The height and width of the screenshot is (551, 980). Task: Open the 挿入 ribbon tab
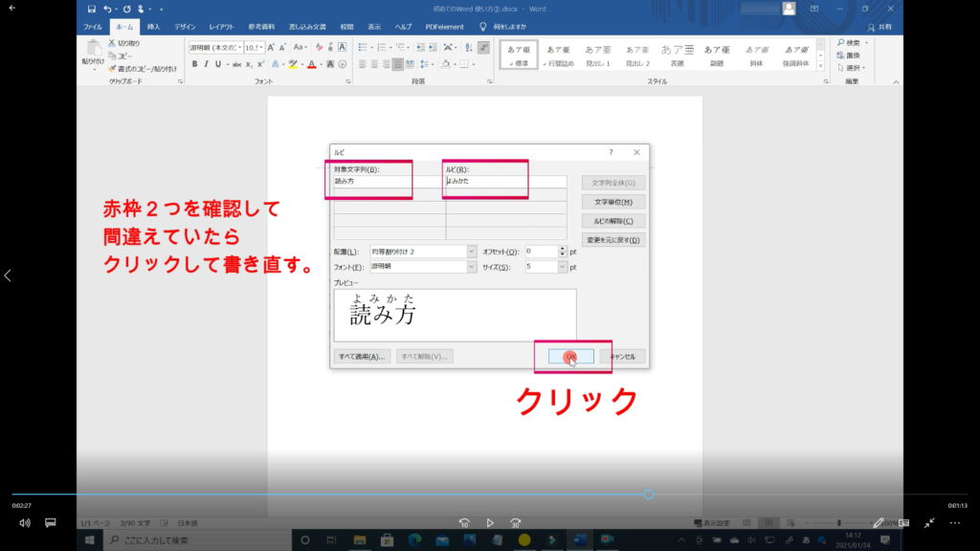(153, 27)
